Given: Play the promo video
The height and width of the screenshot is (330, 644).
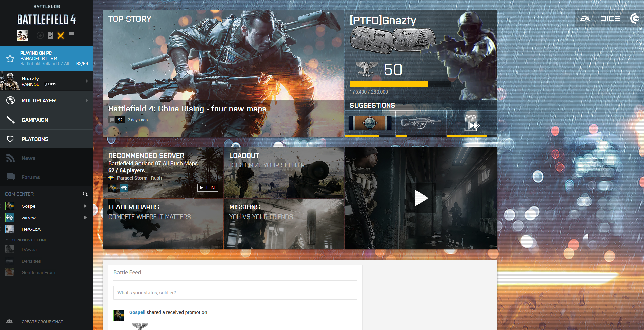Looking at the screenshot, I should (x=421, y=198).
